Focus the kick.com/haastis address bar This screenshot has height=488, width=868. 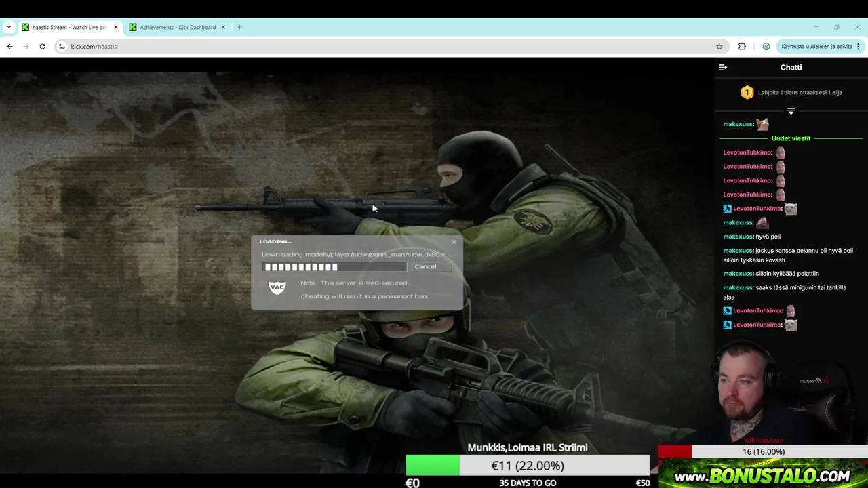point(390,46)
